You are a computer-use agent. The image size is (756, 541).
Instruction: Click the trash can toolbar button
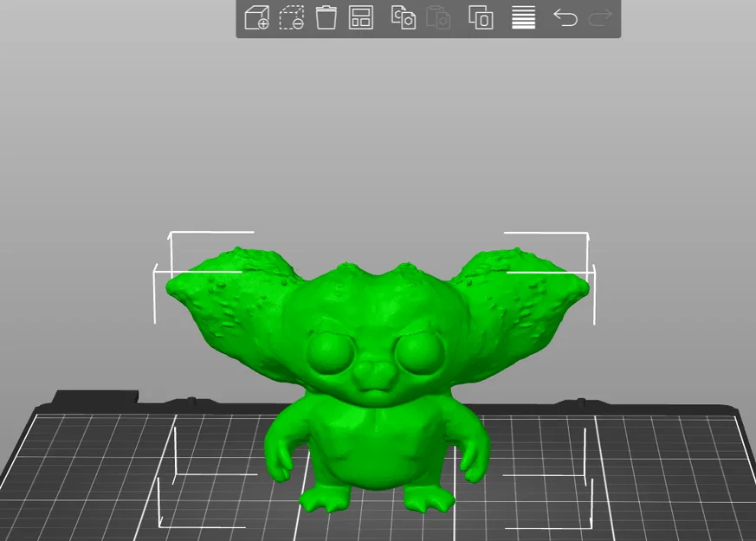326,16
